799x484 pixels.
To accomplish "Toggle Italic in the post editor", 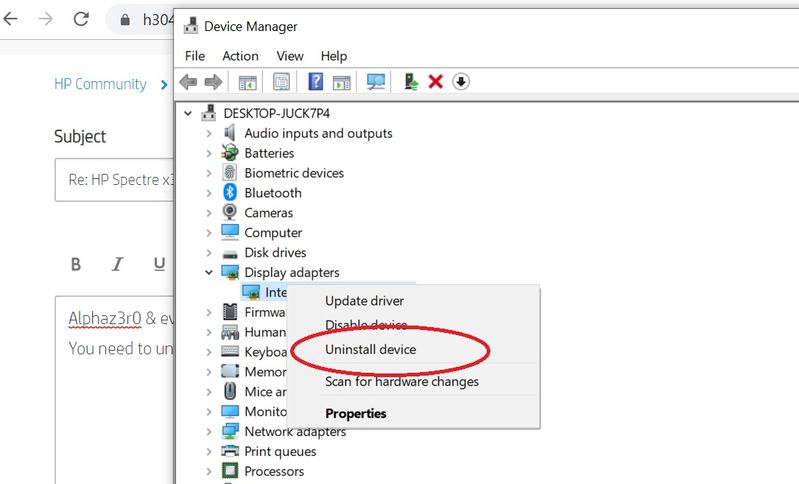I will (118, 264).
